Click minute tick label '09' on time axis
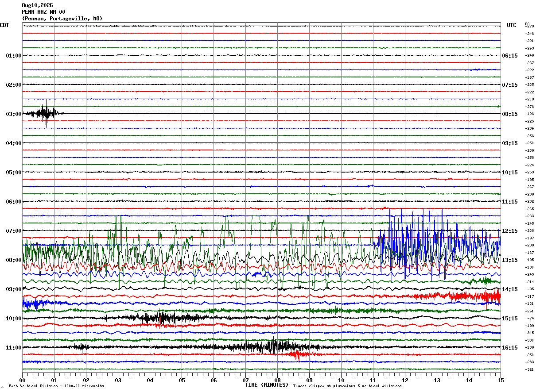536x392 pixels. click(x=310, y=380)
